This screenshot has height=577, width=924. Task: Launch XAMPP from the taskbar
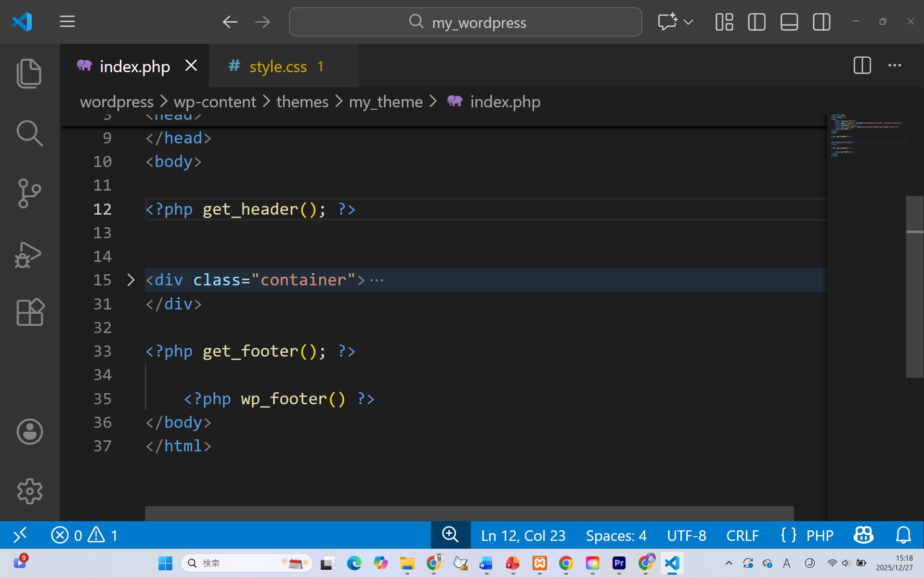pos(539,563)
